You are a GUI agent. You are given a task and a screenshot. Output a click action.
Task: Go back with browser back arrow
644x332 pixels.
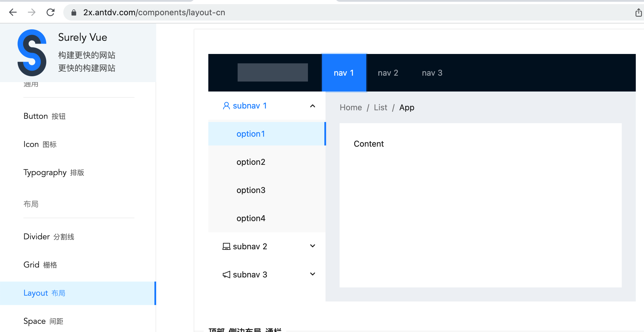coord(13,12)
